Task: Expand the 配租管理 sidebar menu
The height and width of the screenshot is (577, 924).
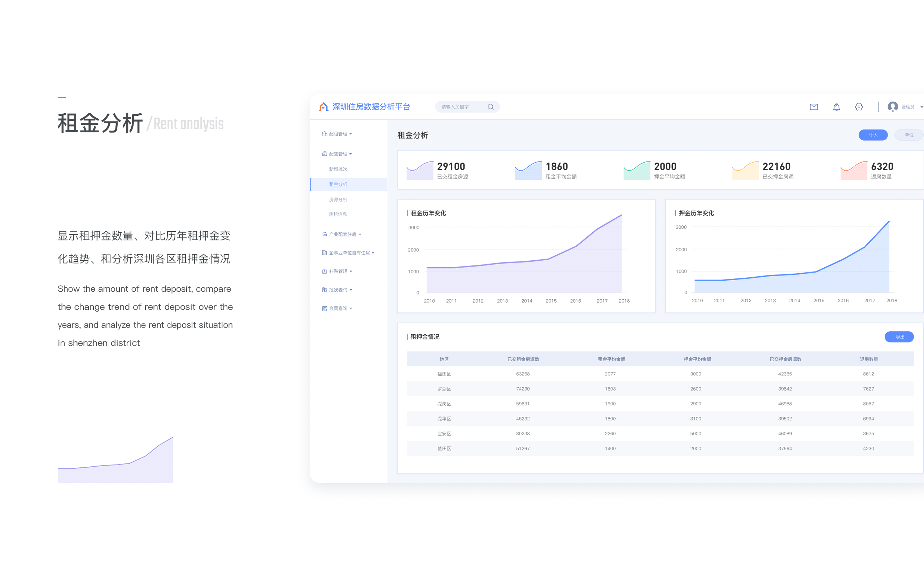Action: tap(337, 134)
